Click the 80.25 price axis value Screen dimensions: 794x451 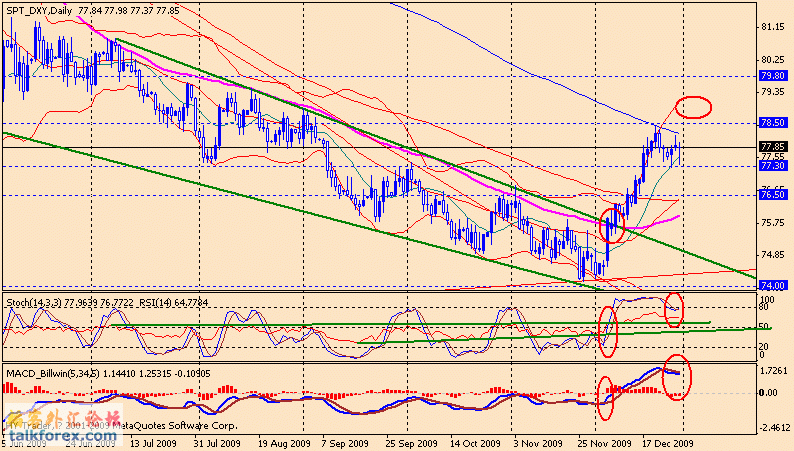[773, 60]
